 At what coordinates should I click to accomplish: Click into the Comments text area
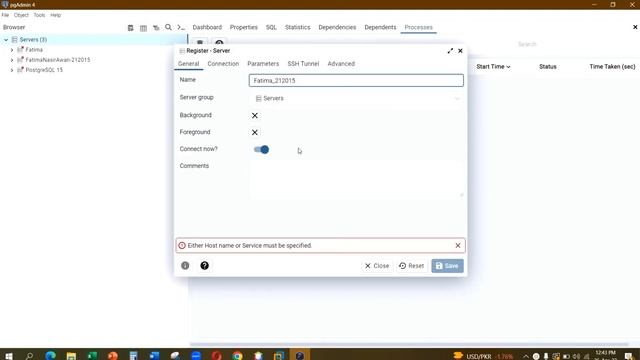pyautogui.click(x=356, y=179)
